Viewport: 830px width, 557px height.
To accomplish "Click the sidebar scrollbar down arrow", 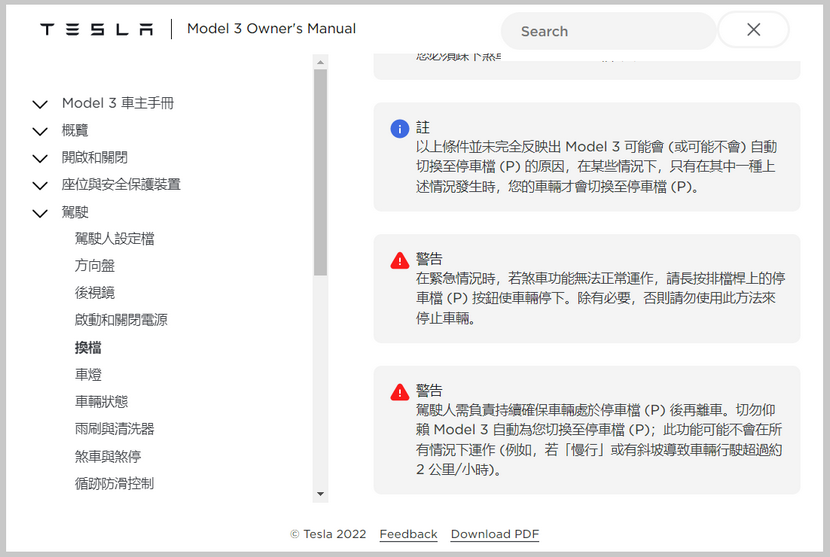I will [320, 494].
